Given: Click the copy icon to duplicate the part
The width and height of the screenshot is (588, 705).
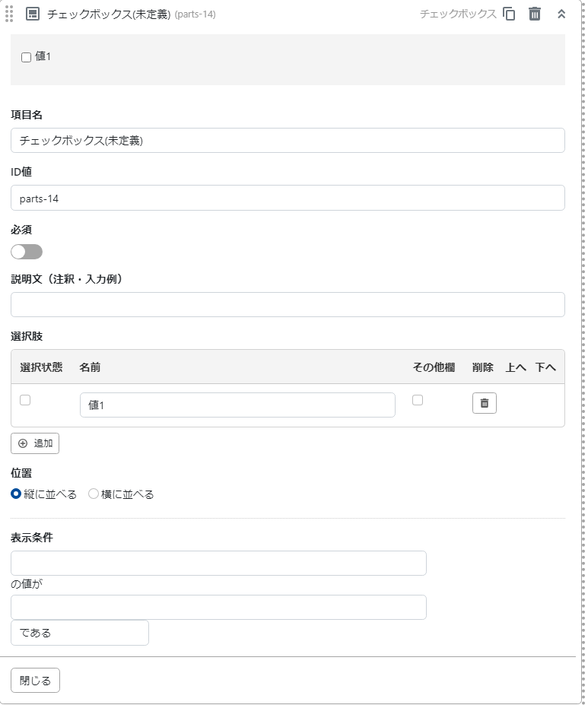Looking at the screenshot, I should [509, 14].
